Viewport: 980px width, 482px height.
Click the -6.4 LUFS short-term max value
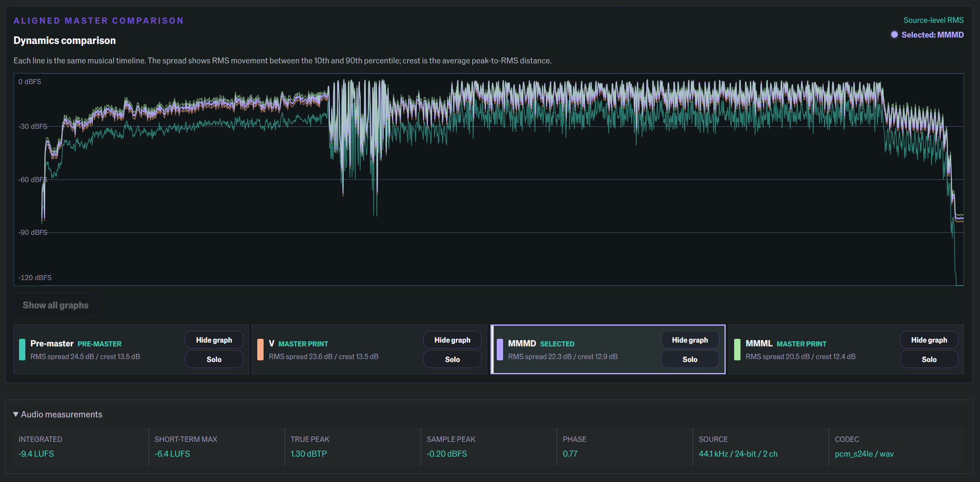(172, 454)
